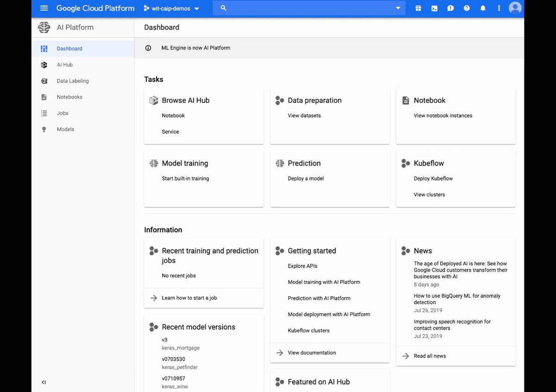Image resolution: width=556 pixels, height=392 pixels.
Task: Select AI Hub in the sidebar
Action: tap(65, 65)
